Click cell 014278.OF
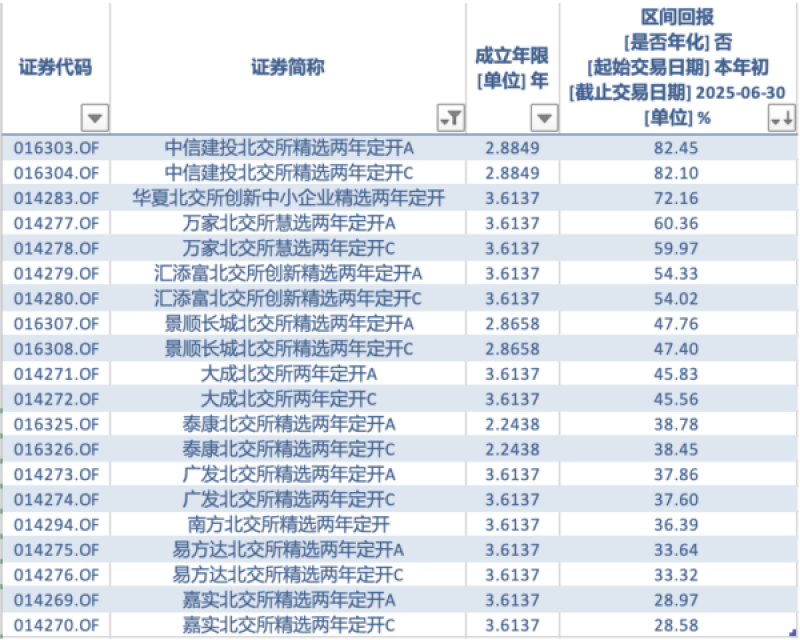Screen dimensions: 800x640 [x=56, y=248]
